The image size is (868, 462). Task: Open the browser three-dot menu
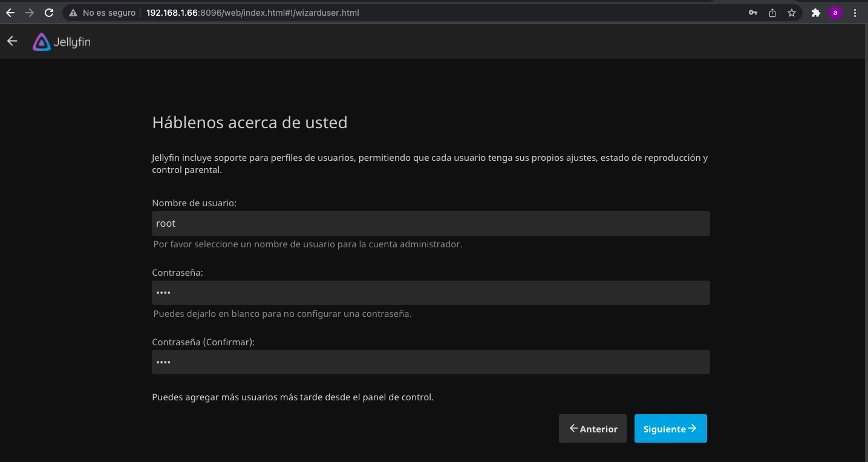855,12
